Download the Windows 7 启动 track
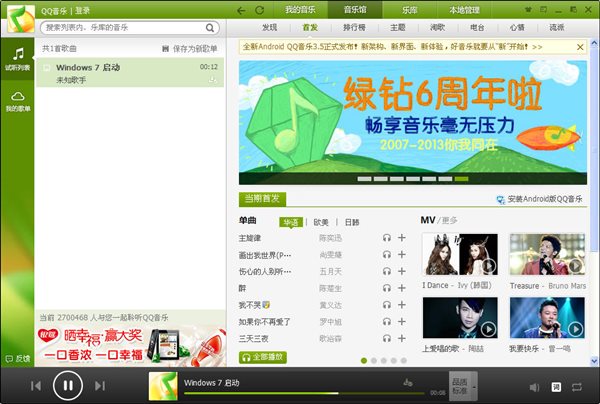600x404 pixels. [x=212, y=80]
